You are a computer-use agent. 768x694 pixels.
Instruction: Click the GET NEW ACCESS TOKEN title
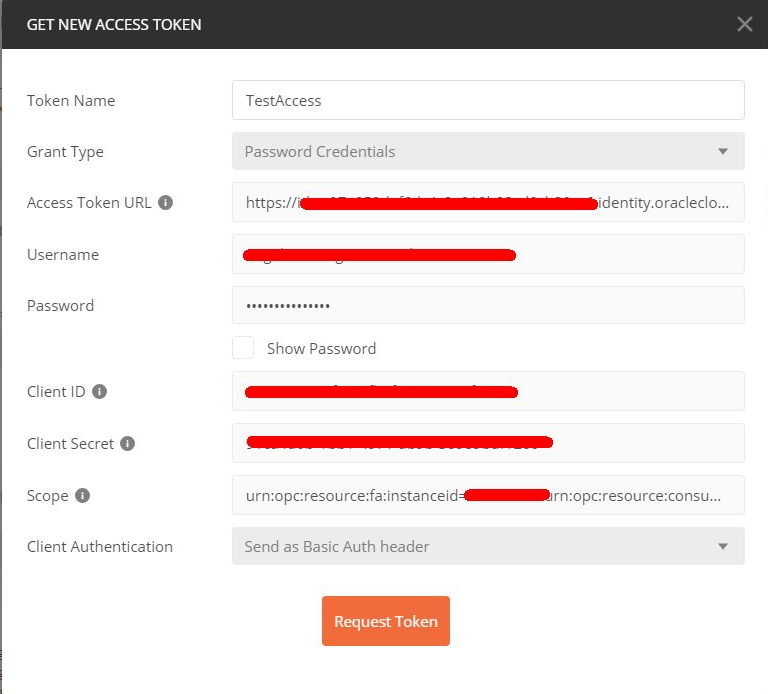[114, 24]
